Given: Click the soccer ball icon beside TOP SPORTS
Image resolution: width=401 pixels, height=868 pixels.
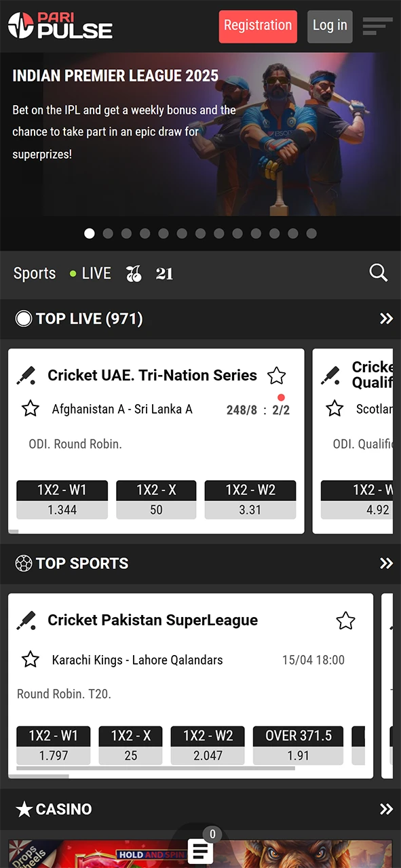Looking at the screenshot, I should [24, 563].
